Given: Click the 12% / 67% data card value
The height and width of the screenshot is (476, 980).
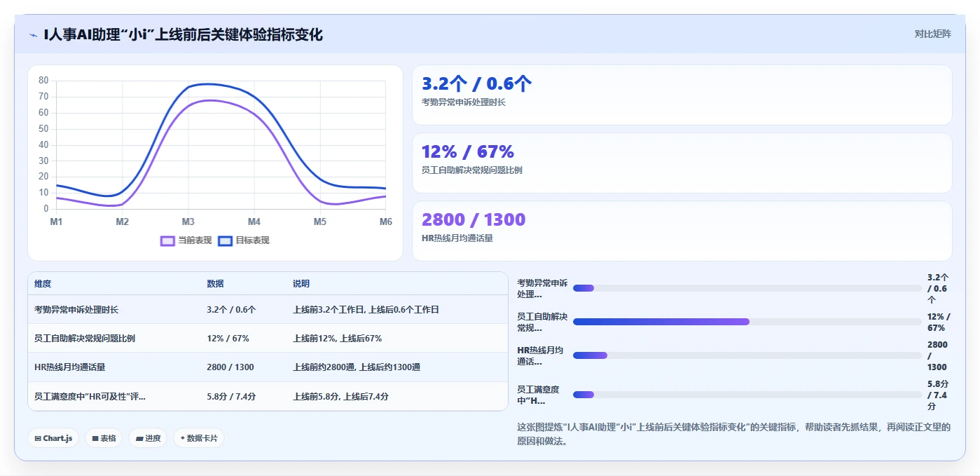Looking at the screenshot, I should point(467,151).
